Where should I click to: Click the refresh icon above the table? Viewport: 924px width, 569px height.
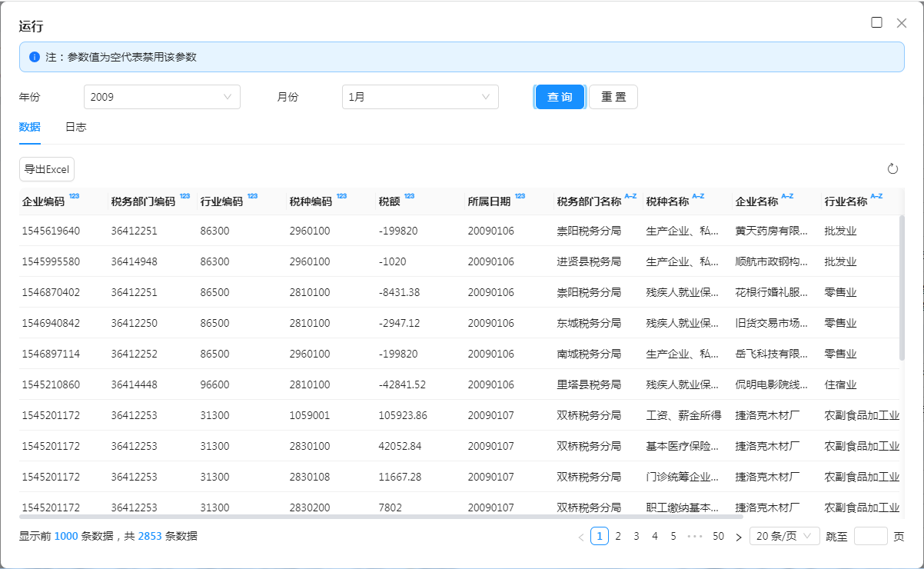pos(892,169)
